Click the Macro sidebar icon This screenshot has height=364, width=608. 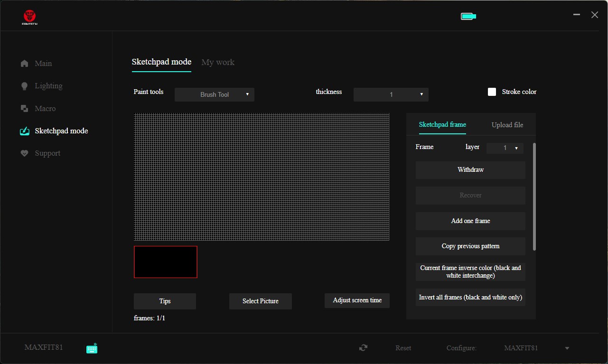(x=25, y=109)
